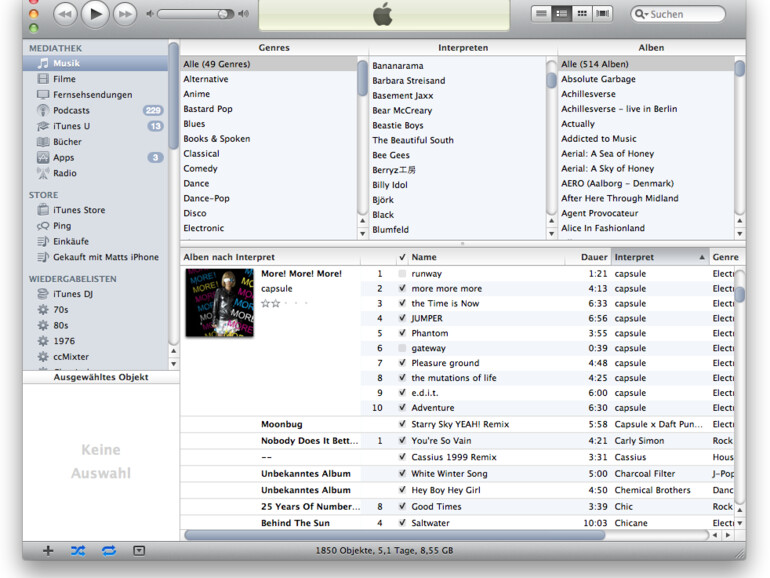
Task: Switch to Cover Flow view
Action: pos(603,14)
